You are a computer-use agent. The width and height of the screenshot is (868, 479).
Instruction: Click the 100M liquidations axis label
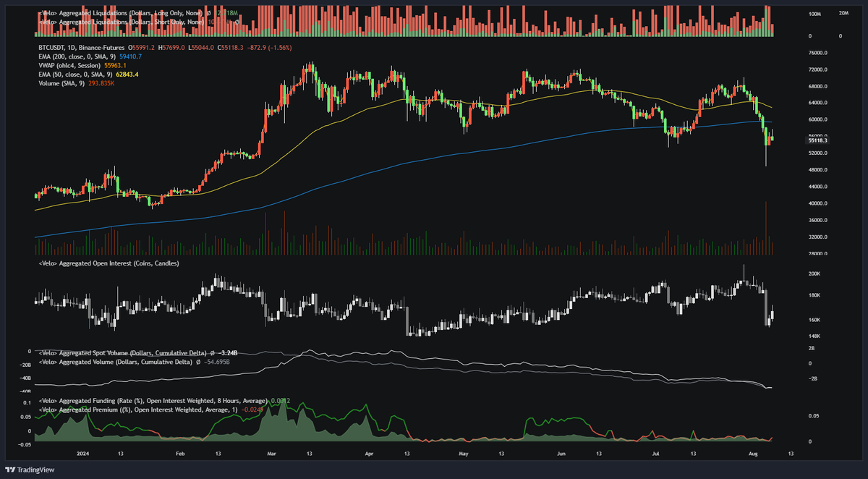pyautogui.click(x=814, y=14)
